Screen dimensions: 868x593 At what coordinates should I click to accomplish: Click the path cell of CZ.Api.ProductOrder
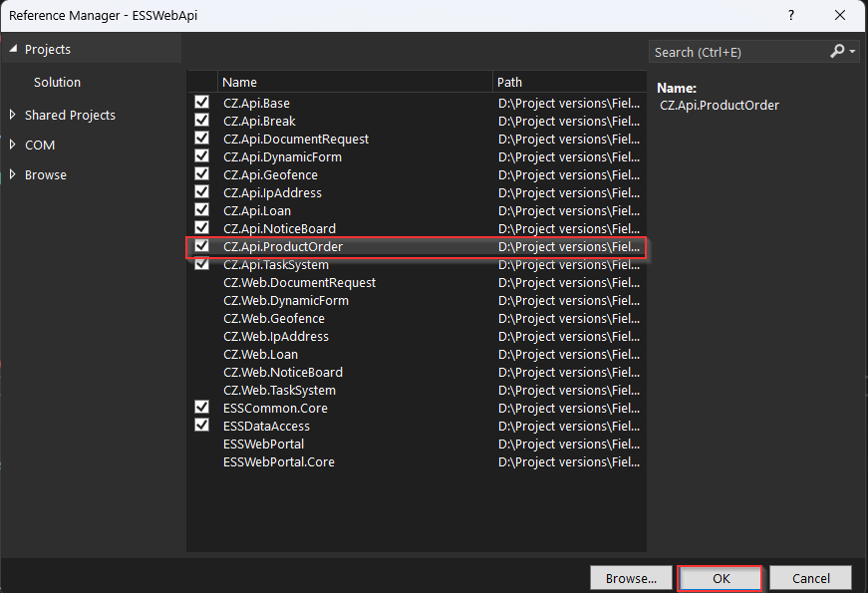[568, 246]
